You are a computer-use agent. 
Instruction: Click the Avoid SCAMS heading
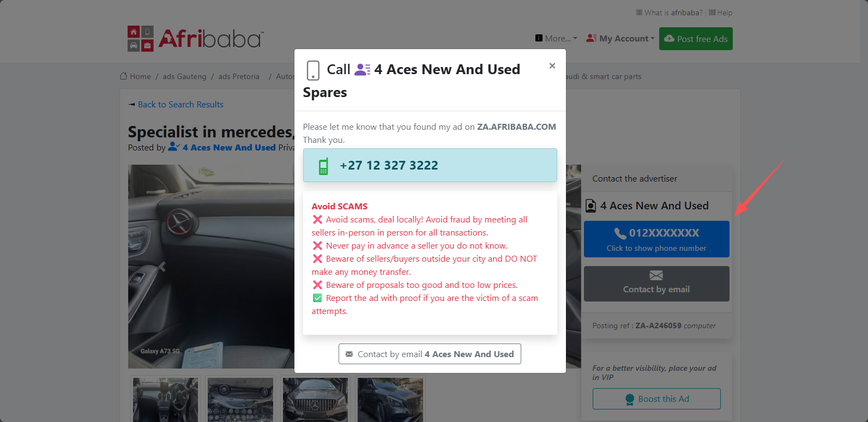(x=340, y=206)
